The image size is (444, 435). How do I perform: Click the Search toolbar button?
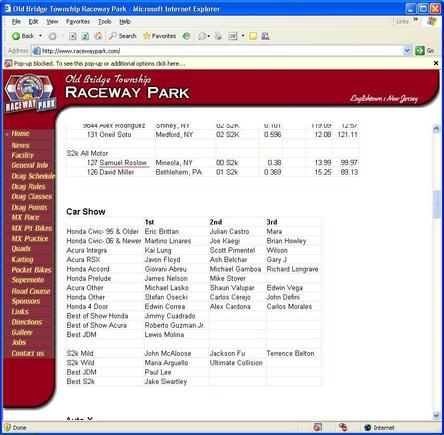tap(123, 36)
